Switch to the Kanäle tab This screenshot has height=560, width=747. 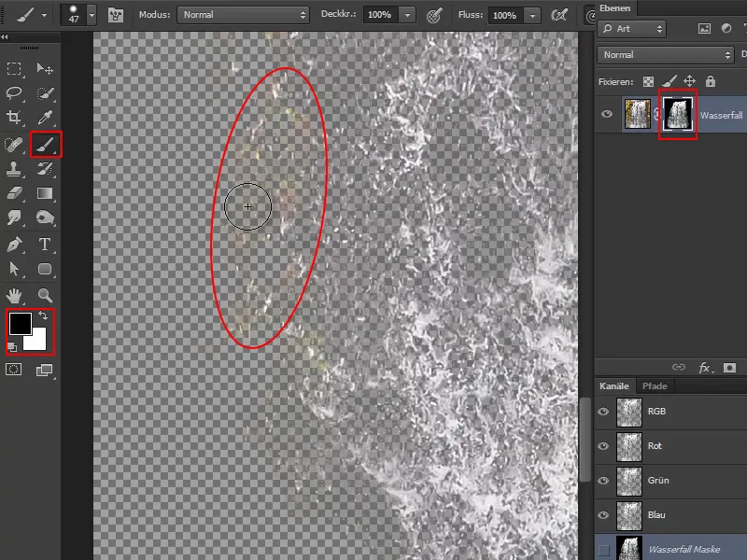click(614, 386)
